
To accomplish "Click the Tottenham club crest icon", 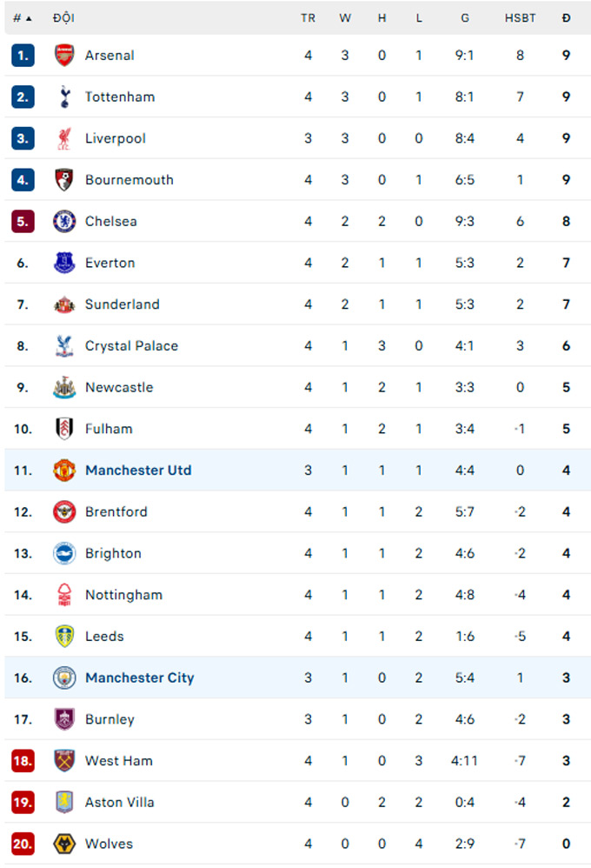I will 64,97.
